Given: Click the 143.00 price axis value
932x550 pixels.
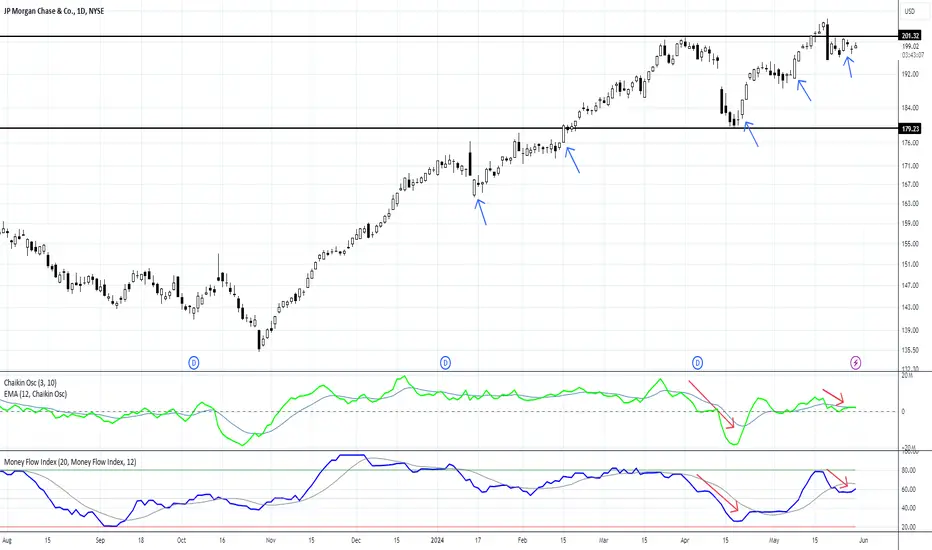Looking at the screenshot, I should (910, 307).
